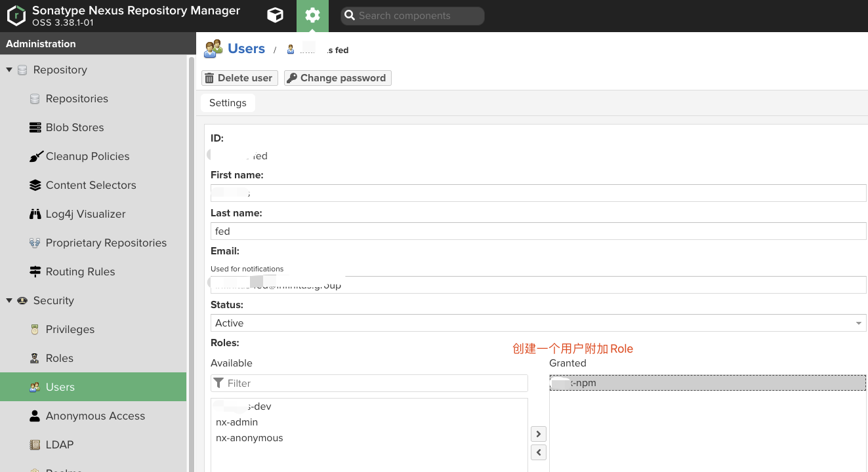Click the Sonatype Nexus hexagon logo
Viewport: 868px width, 472px height.
pyautogui.click(x=16, y=16)
